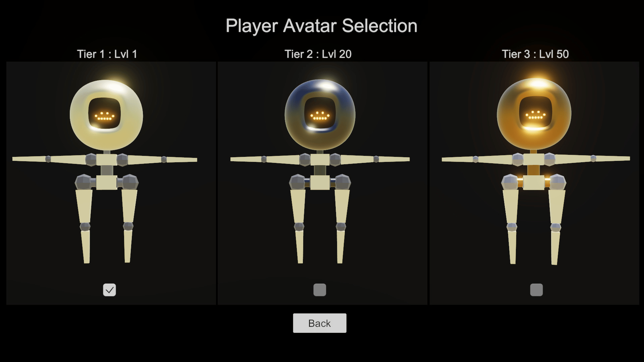Screen dimensions: 644x362
Task: Enable the Tier 3 avatar checkbox
Action: (536, 290)
